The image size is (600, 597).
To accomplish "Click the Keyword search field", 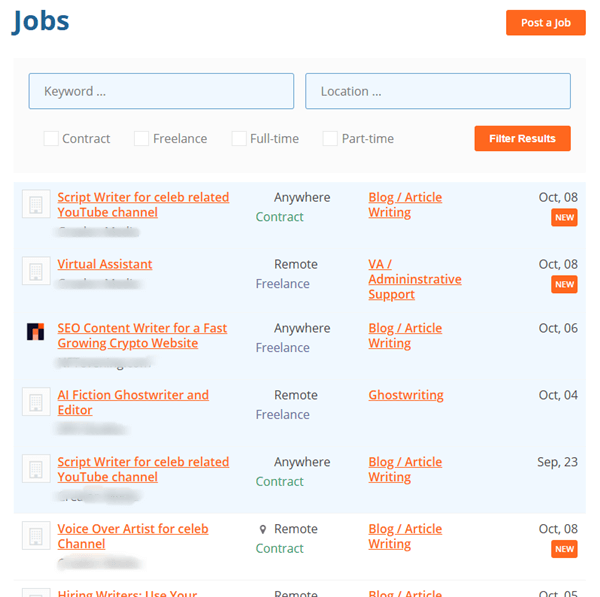I will click(x=161, y=91).
